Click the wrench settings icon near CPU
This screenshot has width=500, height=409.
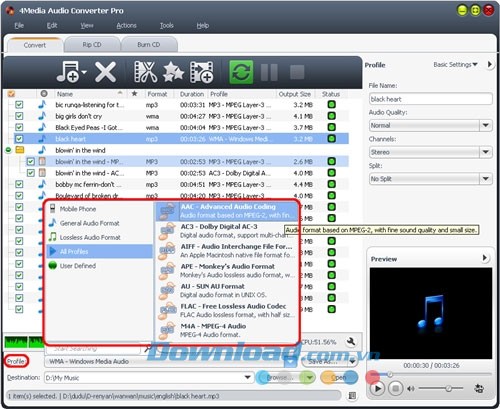[351, 342]
